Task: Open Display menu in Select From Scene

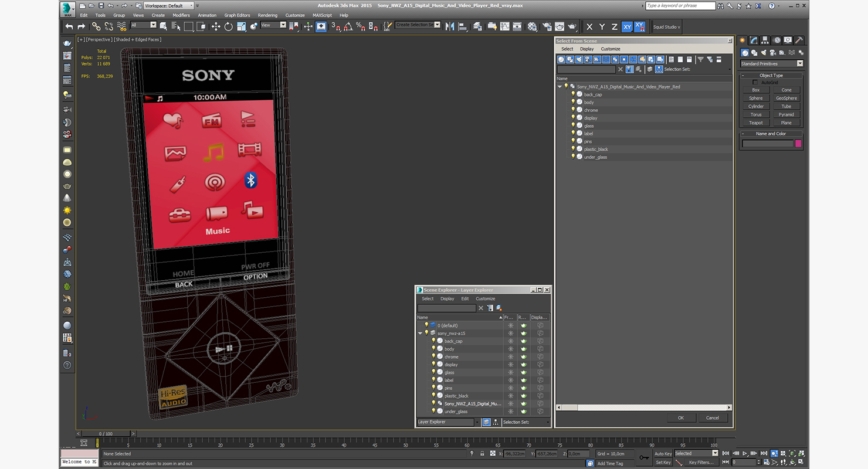Action: 586,49
